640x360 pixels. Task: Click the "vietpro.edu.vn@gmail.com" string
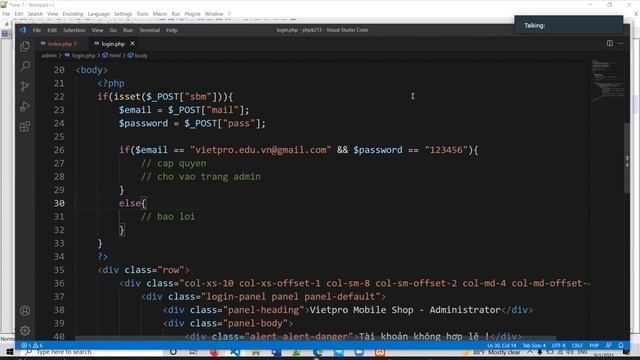pyautogui.click(x=261, y=150)
